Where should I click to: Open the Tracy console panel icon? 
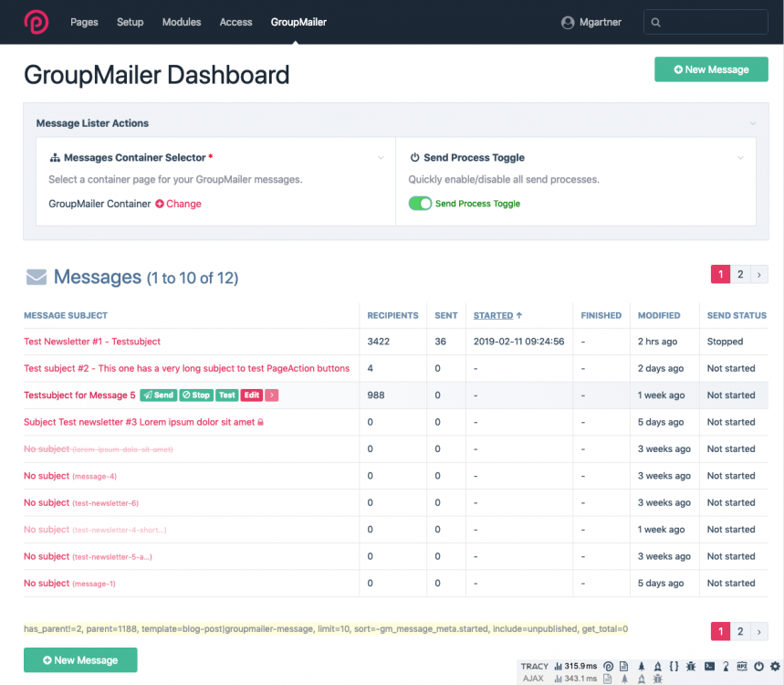coord(710,667)
